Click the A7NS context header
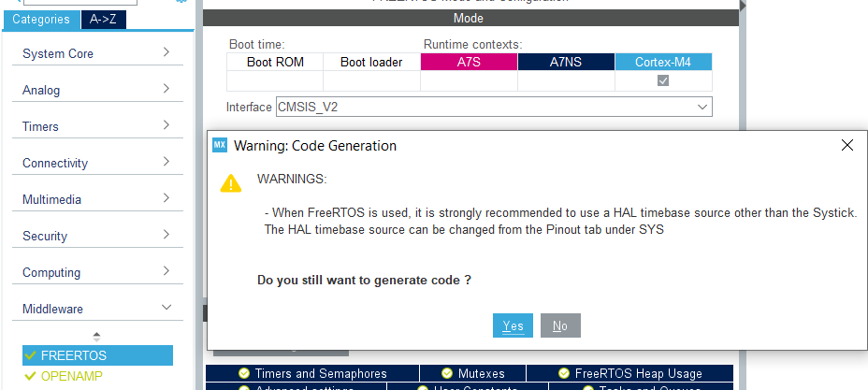Image resolution: width=868 pixels, height=390 pixels. [566, 62]
